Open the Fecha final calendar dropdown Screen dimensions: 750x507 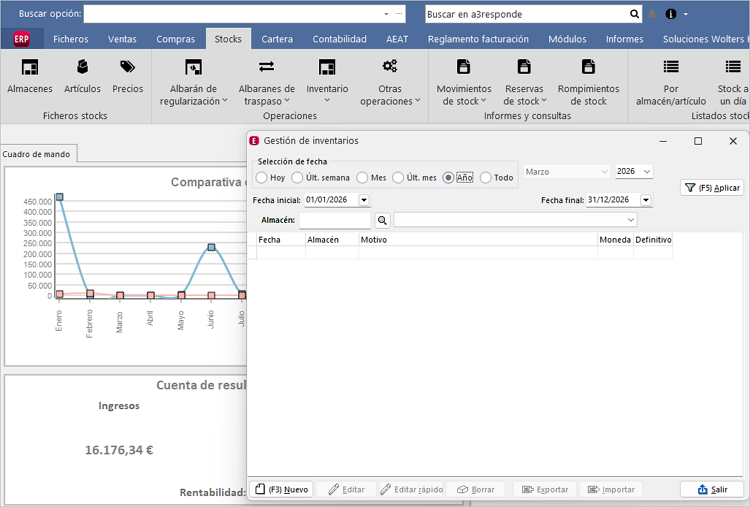(x=646, y=200)
